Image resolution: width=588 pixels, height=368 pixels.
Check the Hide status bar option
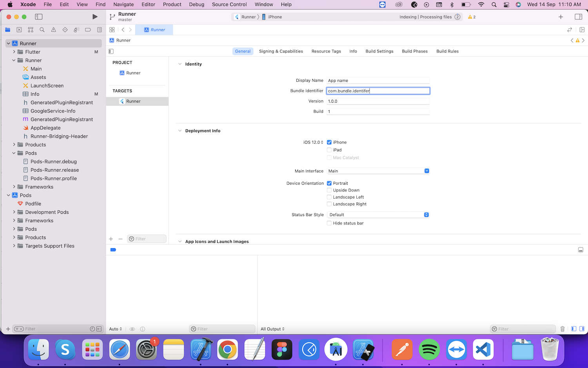tap(329, 223)
